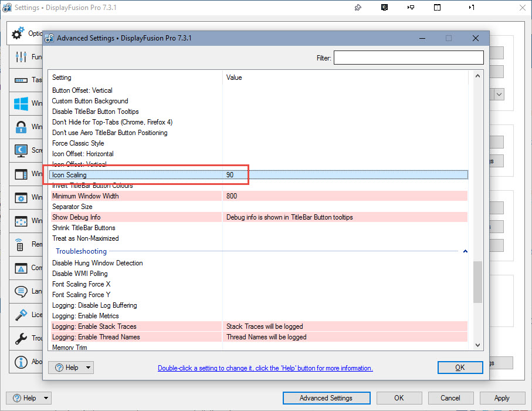Image resolution: width=532 pixels, height=411 pixels.
Task: Open the About info icon tab
Action: (21, 362)
